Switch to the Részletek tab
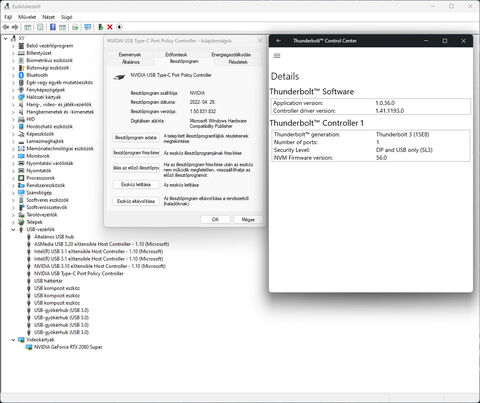The width and height of the screenshot is (480, 403). 238,62
